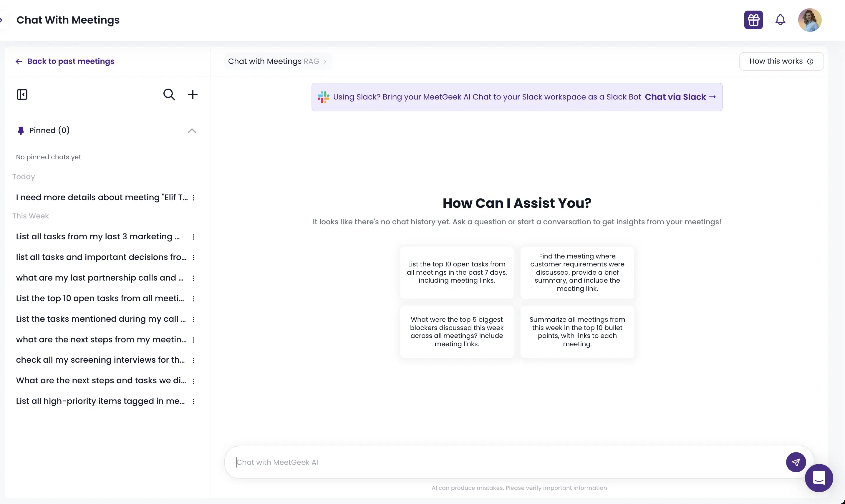The height and width of the screenshot is (504, 845).
Task: Click the notifications bell icon
Action: point(780,20)
